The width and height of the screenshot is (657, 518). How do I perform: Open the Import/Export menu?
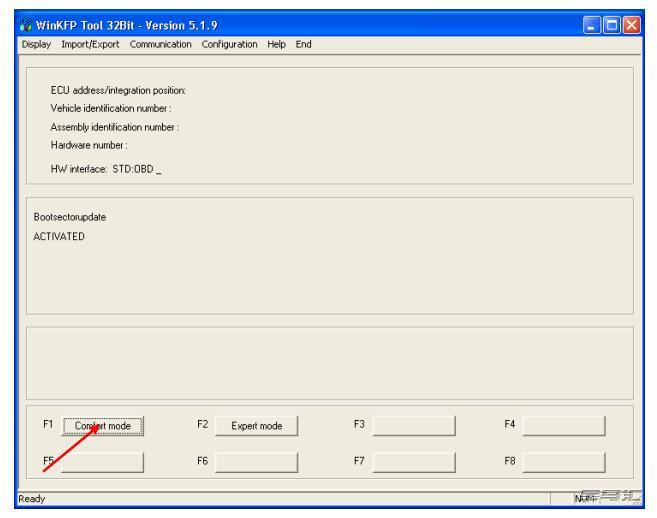[90, 44]
